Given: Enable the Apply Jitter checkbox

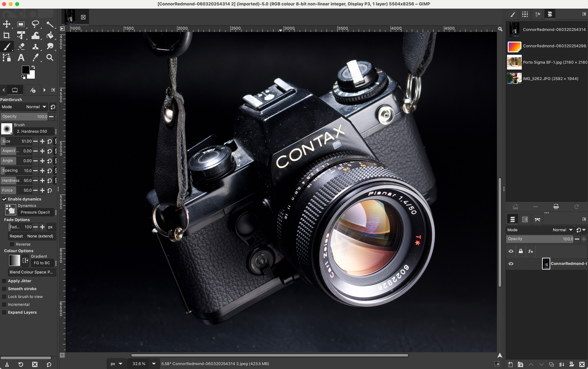Looking at the screenshot, I should point(4,281).
